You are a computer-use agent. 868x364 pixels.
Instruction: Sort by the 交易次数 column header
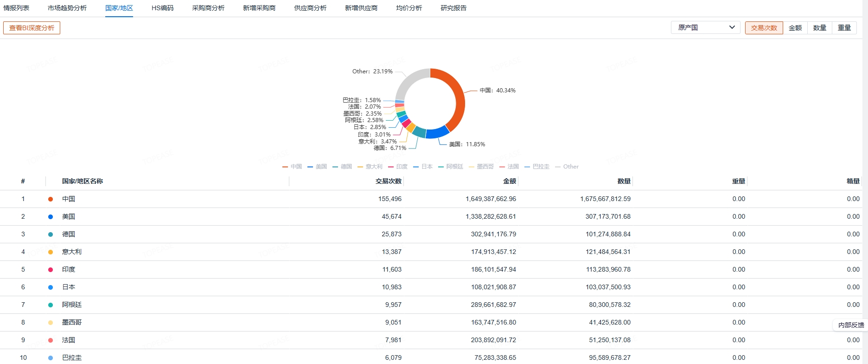tap(388, 181)
